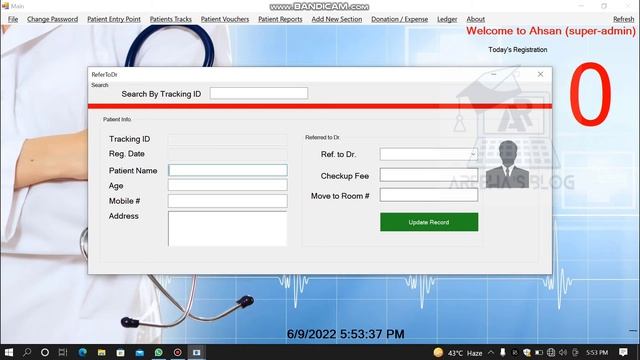Open Microsoft Store from taskbar

click(x=120, y=352)
